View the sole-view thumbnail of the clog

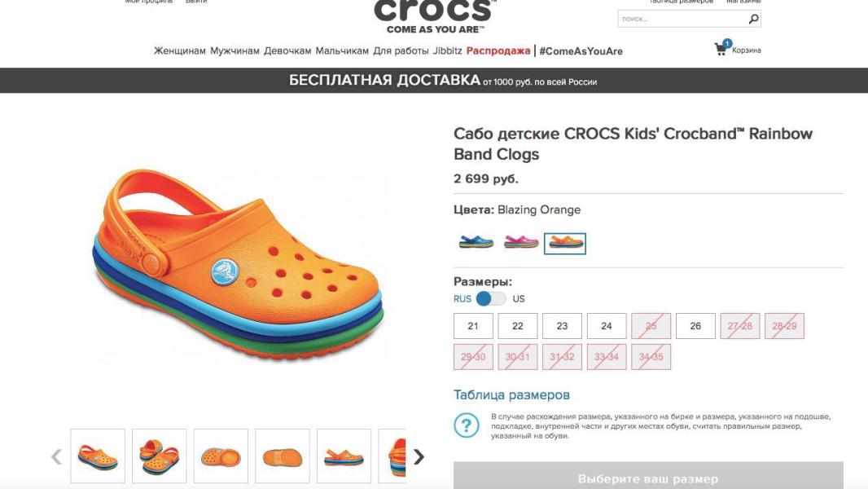point(283,456)
